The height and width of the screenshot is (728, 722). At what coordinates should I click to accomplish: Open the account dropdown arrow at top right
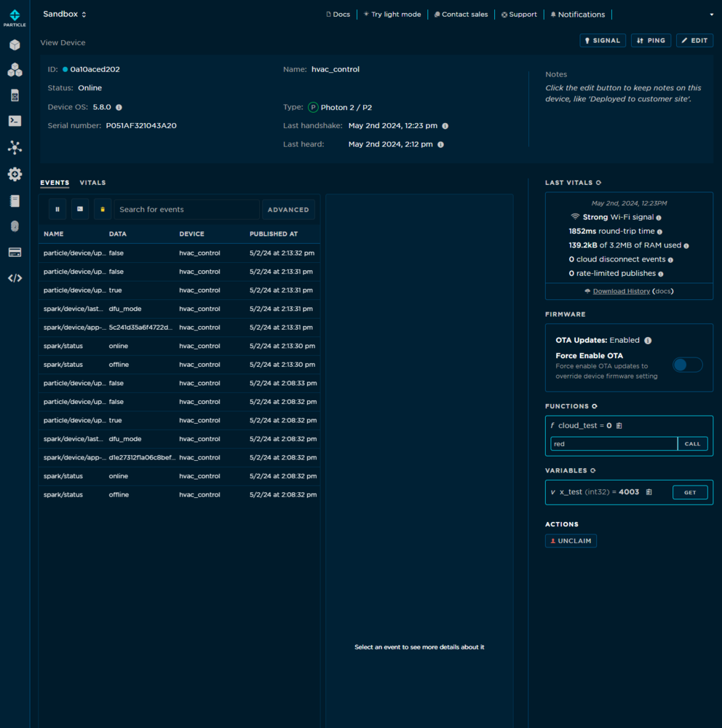point(711,15)
